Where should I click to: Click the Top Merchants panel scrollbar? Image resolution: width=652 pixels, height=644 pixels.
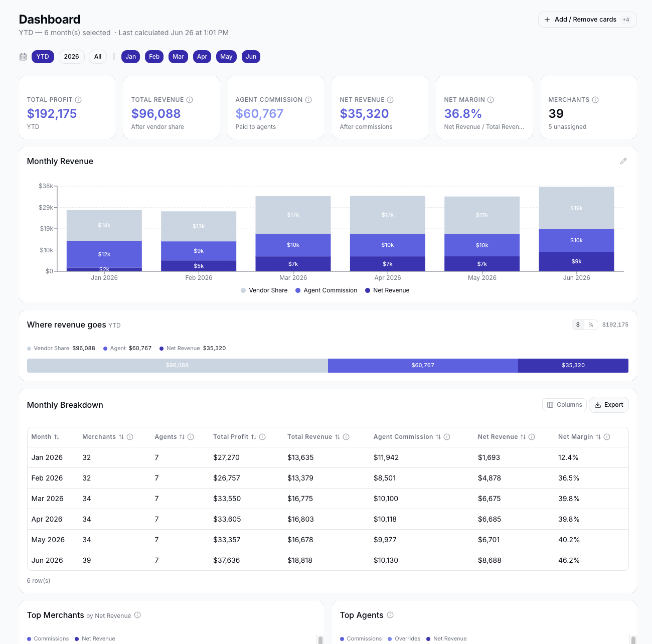click(320, 640)
